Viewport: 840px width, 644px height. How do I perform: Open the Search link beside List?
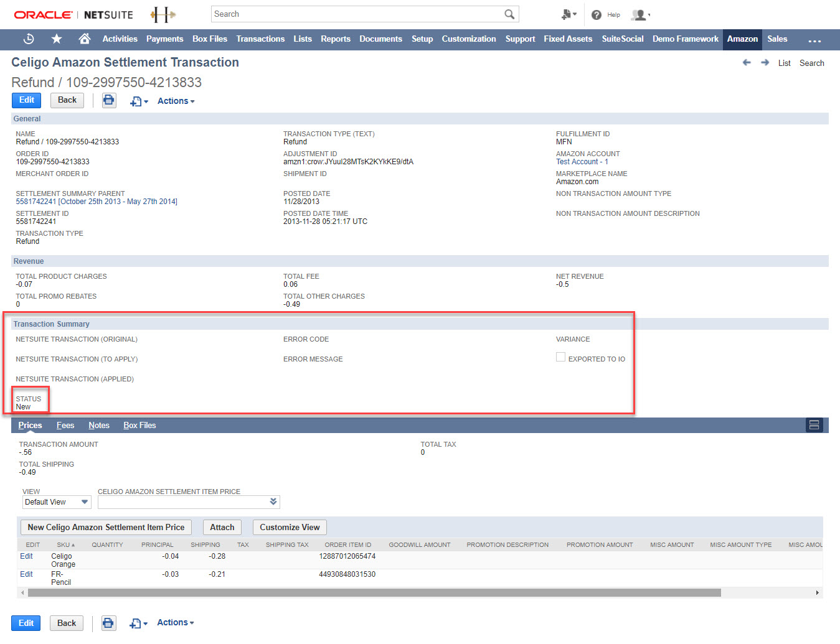tap(812, 63)
